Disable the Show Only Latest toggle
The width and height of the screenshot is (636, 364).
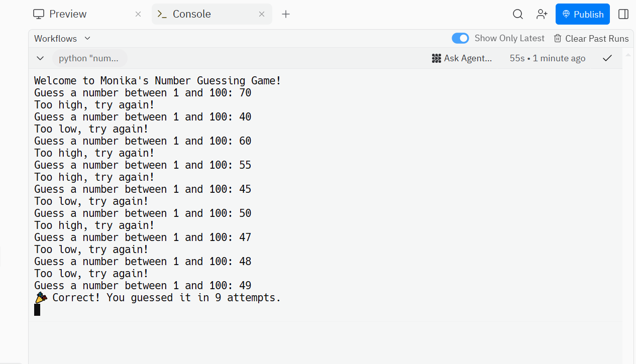(x=460, y=38)
